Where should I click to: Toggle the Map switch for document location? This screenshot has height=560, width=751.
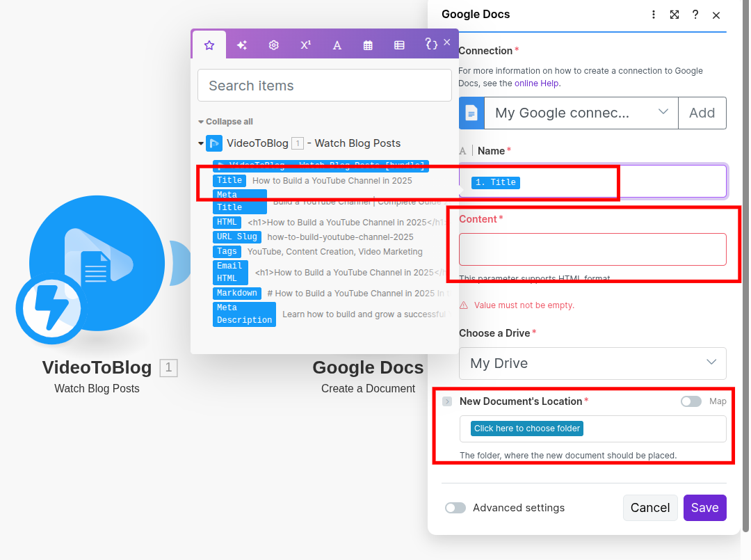[x=691, y=401]
